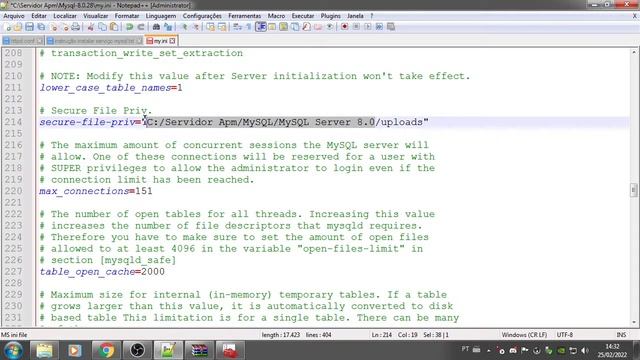Open the Plugins menu
The height and width of the screenshot is (360, 640).
tap(330, 16)
